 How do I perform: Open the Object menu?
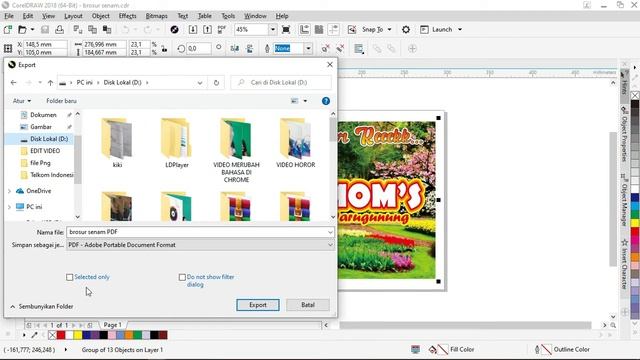(100, 16)
